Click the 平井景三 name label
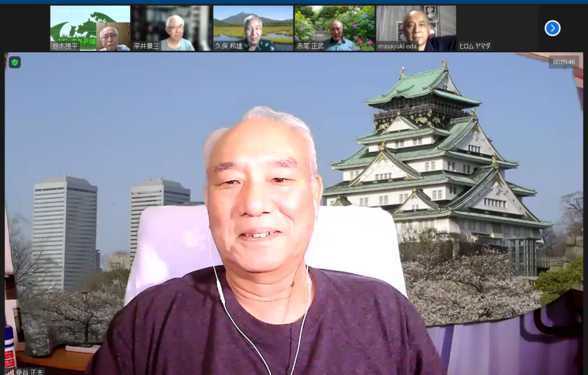 pyautogui.click(x=146, y=46)
